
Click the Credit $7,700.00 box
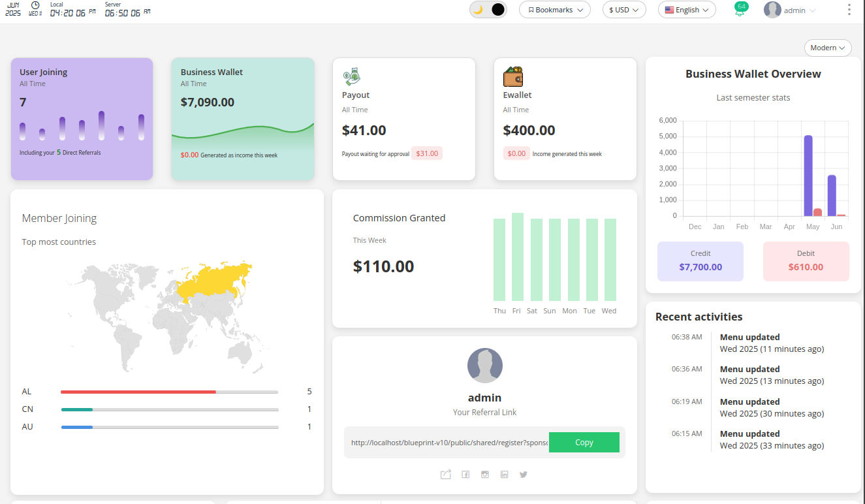tap(700, 261)
